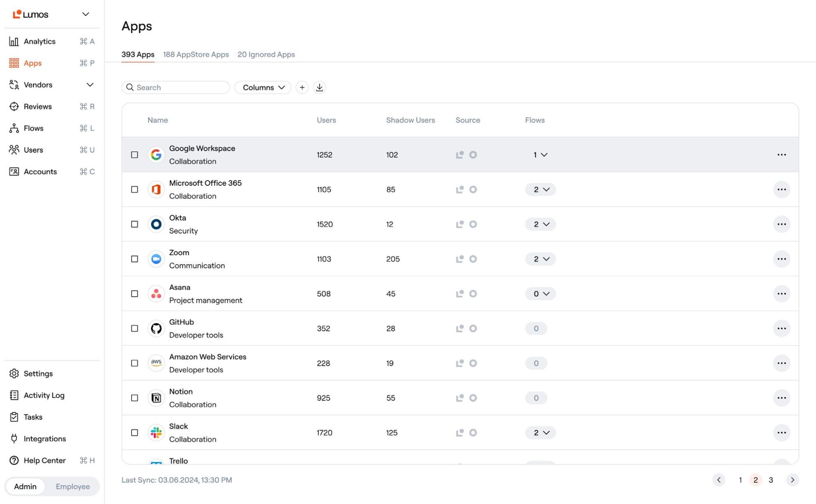This screenshot has width=816, height=504.
Task: Open the Accounts section
Action: (40, 171)
